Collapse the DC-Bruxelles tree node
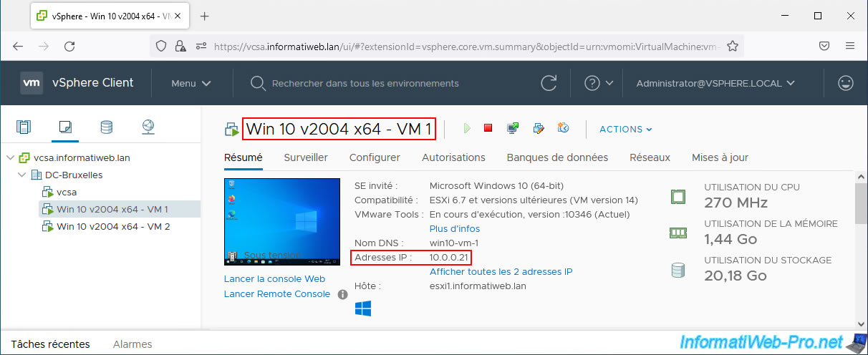The height and width of the screenshot is (355, 868). 22,175
